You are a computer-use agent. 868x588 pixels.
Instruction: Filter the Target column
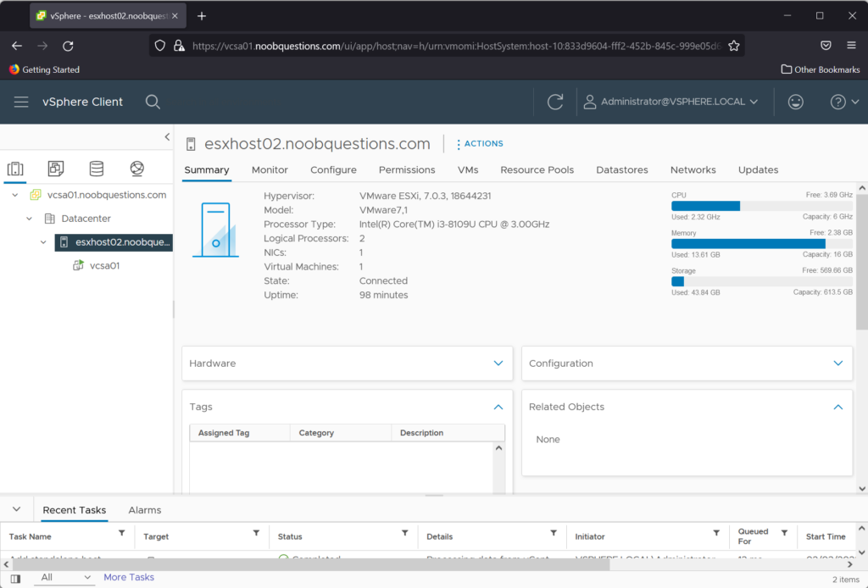[x=256, y=533]
